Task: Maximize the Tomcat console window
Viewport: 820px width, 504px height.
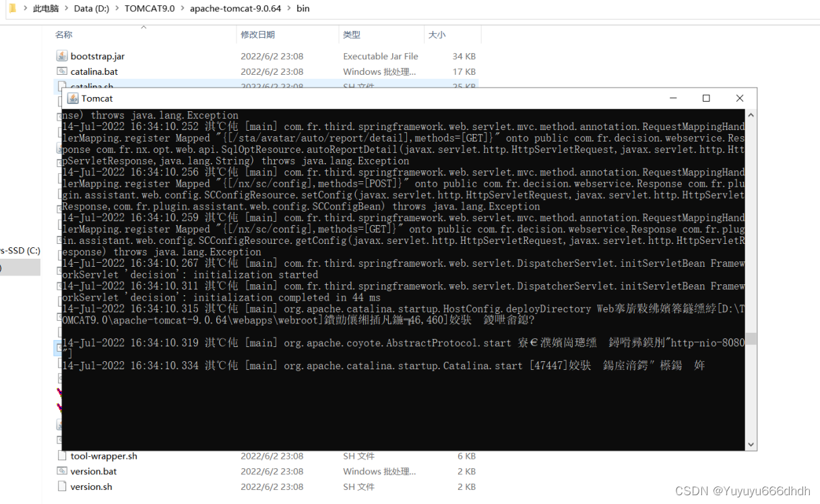Action: pyautogui.click(x=706, y=98)
